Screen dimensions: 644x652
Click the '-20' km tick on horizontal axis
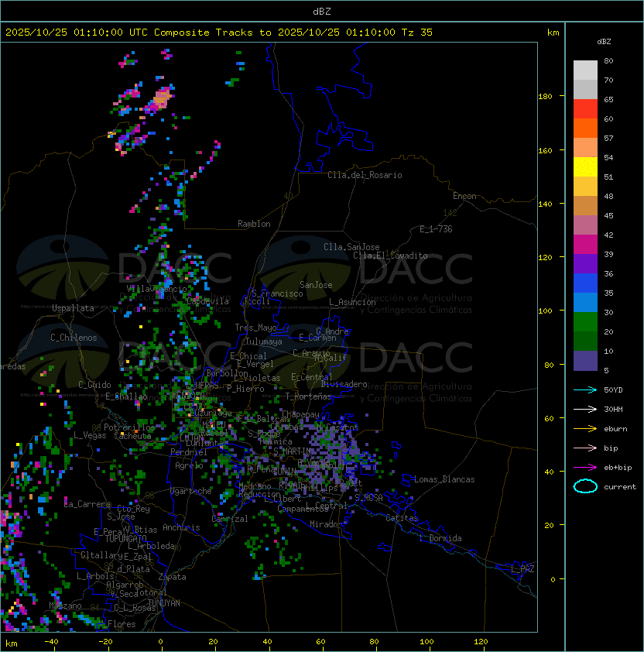[x=105, y=642]
